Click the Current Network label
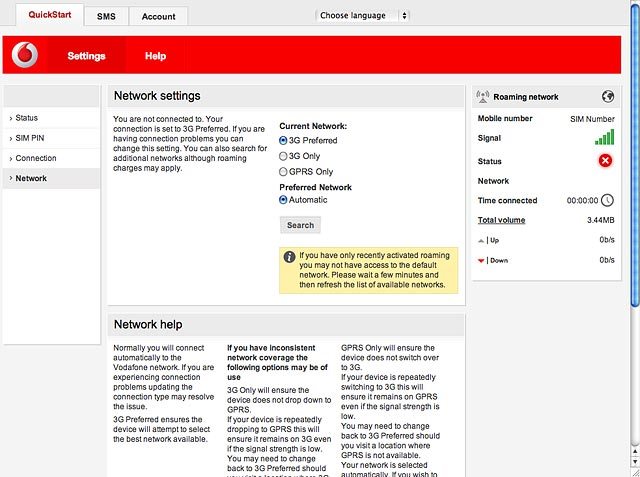This screenshot has width=640, height=477. (x=313, y=126)
